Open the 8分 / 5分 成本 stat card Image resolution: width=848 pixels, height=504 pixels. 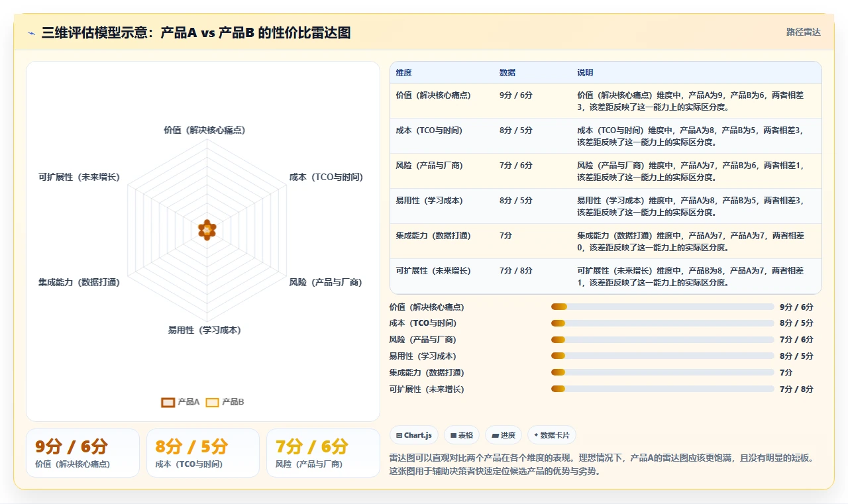[x=203, y=453]
